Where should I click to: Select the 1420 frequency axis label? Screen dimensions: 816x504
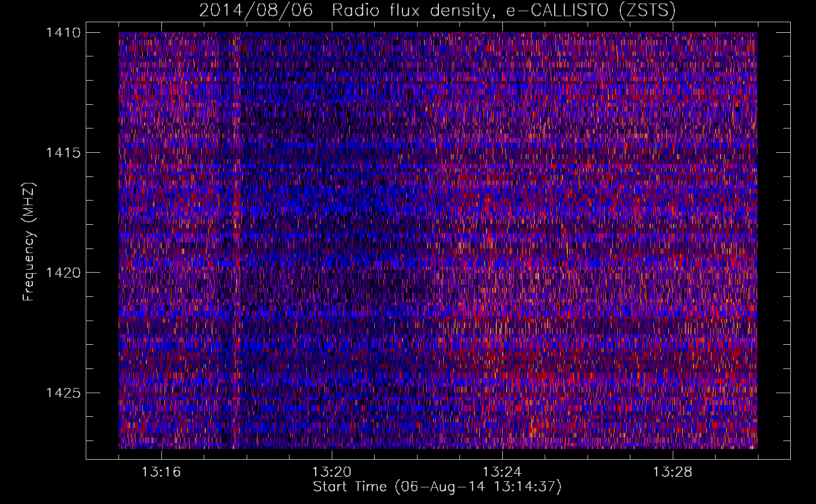coord(63,273)
